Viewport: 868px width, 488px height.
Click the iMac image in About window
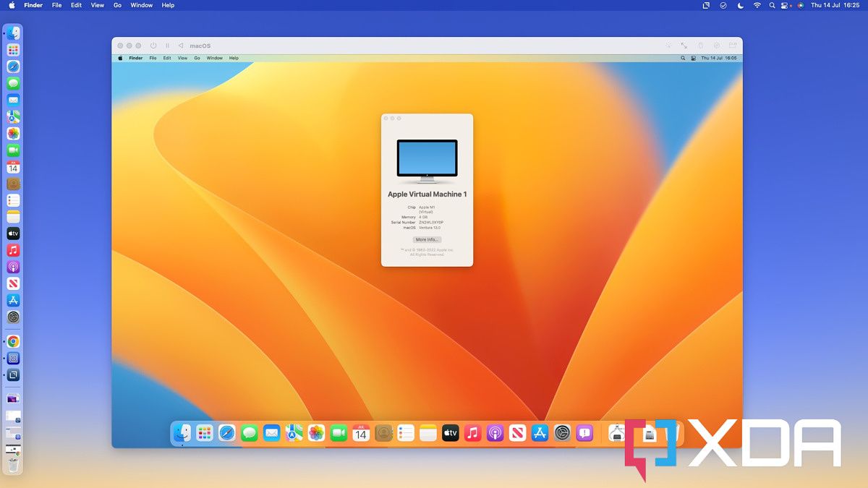[x=427, y=160]
